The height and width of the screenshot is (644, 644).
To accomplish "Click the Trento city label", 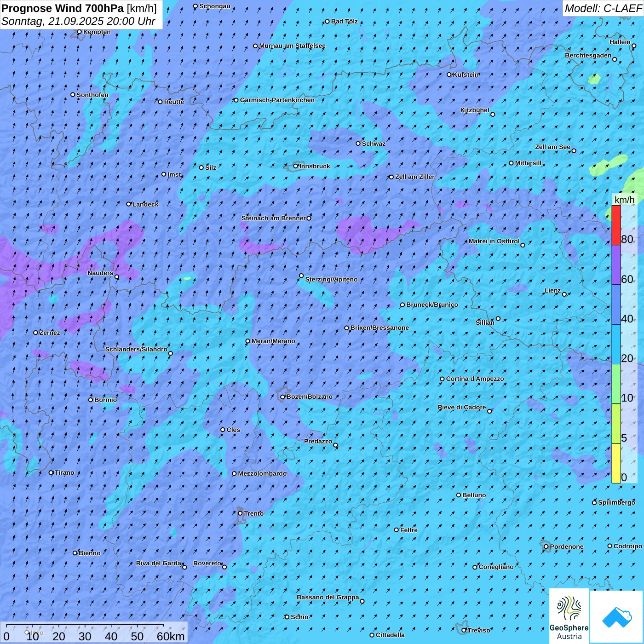I will [x=254, y=513].
